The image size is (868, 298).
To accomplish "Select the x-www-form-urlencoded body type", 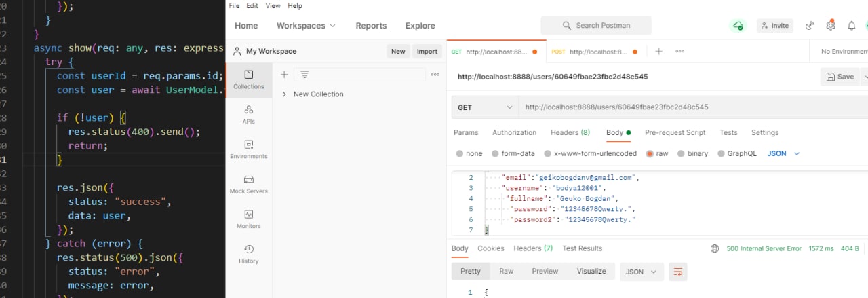I will point(591,153).
